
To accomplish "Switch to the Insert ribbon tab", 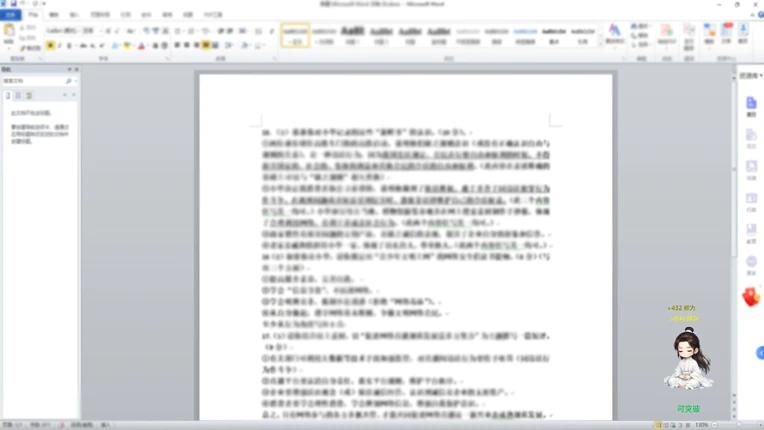I will tap(74, 15).
